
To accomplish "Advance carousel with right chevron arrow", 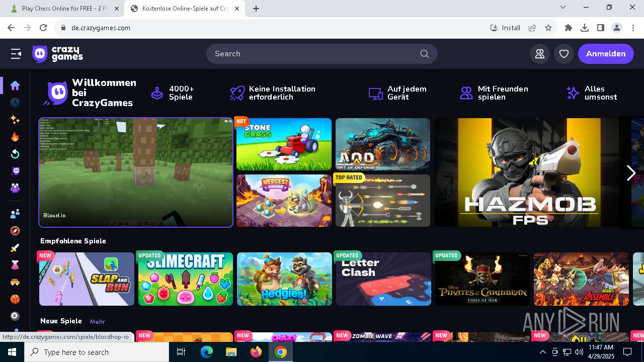I will pyautogui.click(x=631, y=172).
